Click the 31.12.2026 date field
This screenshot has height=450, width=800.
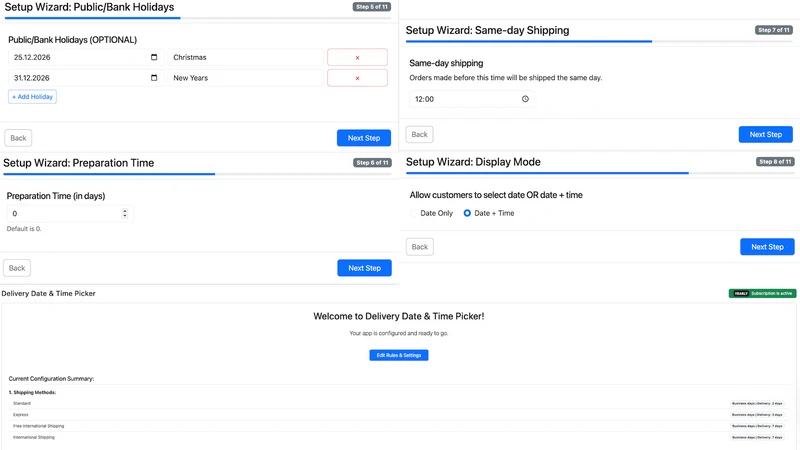coord(86,78)
